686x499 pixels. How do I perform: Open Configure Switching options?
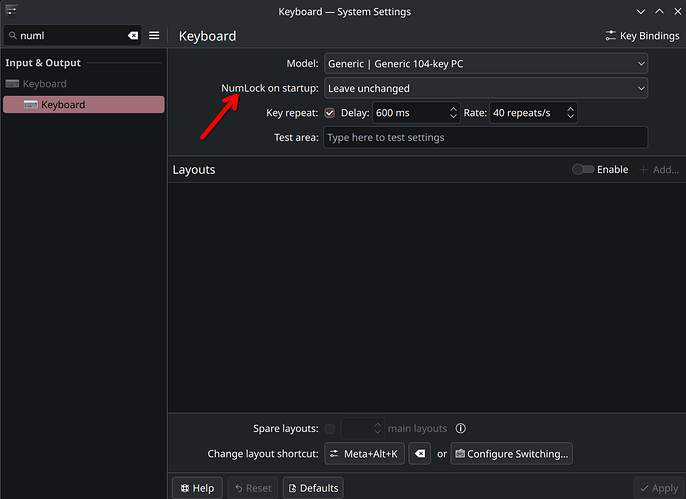tap(511, 454)
